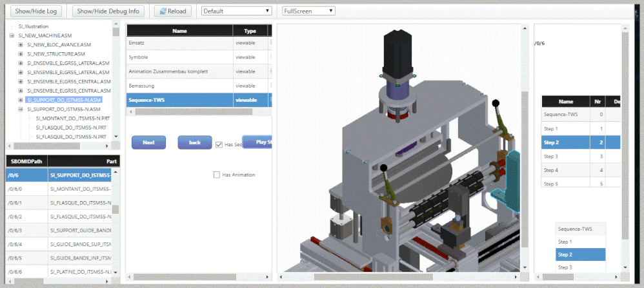Image resolution: width=644 pixels, height=288 pixels.
Task: Click the Name header in steps table
Action: tap(566, 101)
